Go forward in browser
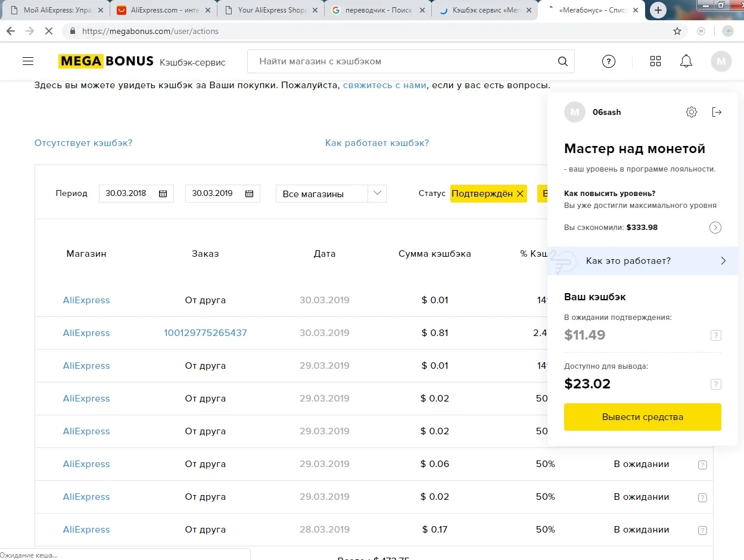744x560 pixels. (x=30, y=31)
